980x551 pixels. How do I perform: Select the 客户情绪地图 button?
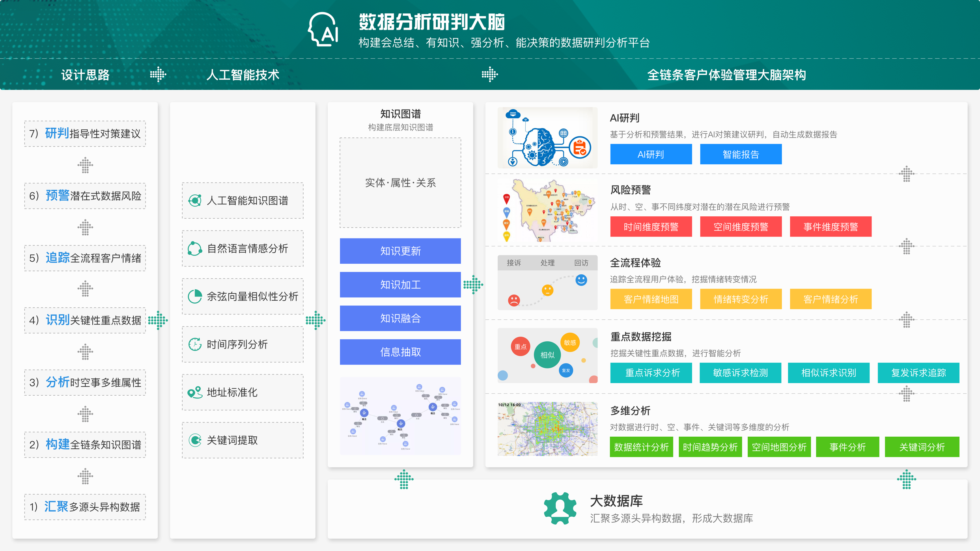pos(651,299)
